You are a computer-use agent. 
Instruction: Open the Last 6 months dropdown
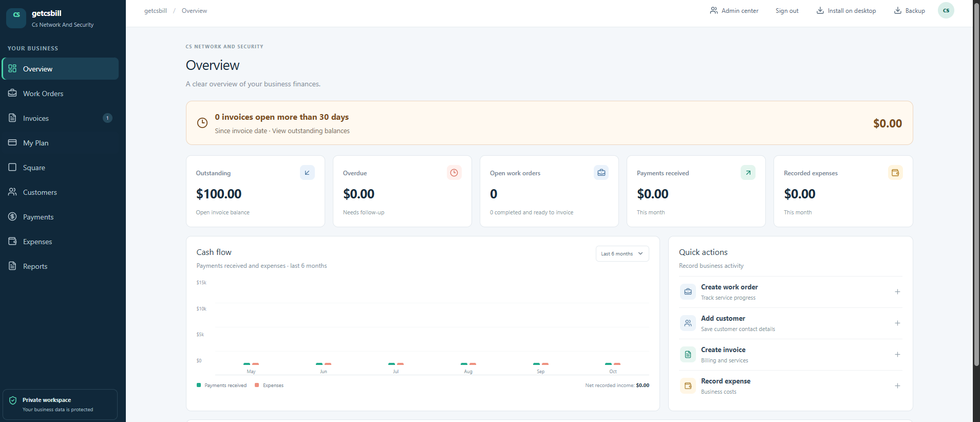(622, 253)
